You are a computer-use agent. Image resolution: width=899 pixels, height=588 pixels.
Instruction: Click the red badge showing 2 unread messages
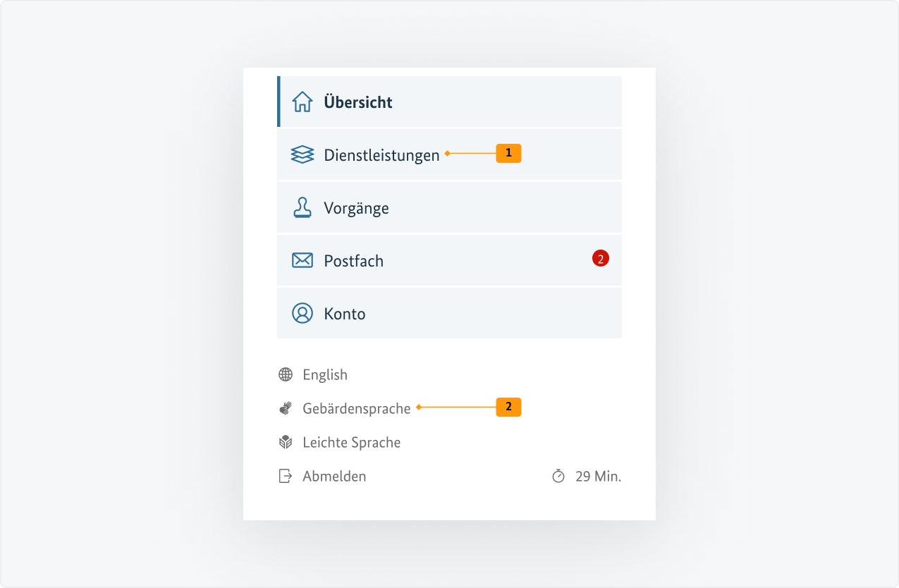point(600,258)
